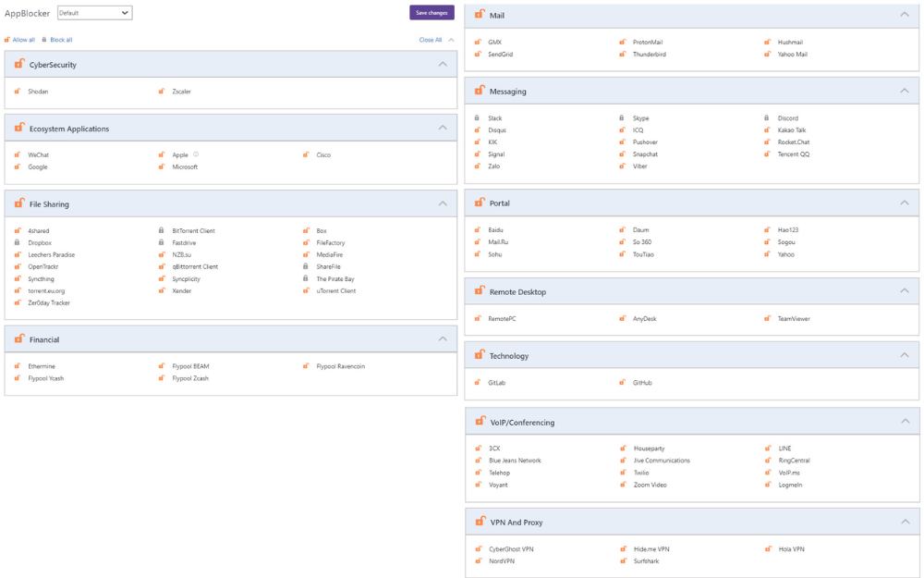
Task: Click the Allow all link
Action: [x=23, y=40]
